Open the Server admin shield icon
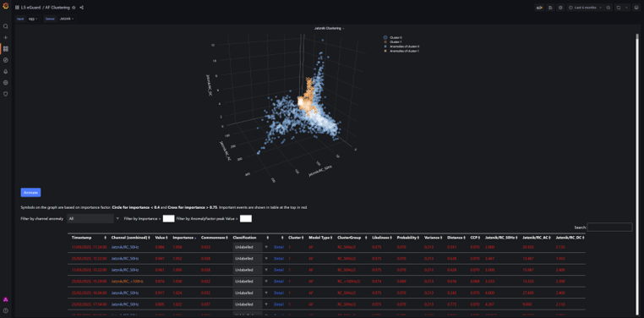 click(x=5, y=94)
